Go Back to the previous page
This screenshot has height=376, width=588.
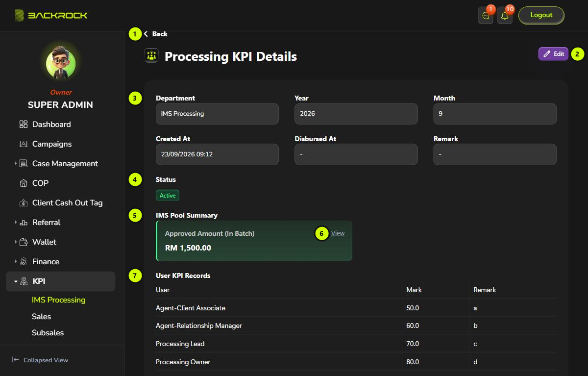(x=155, y=34)
